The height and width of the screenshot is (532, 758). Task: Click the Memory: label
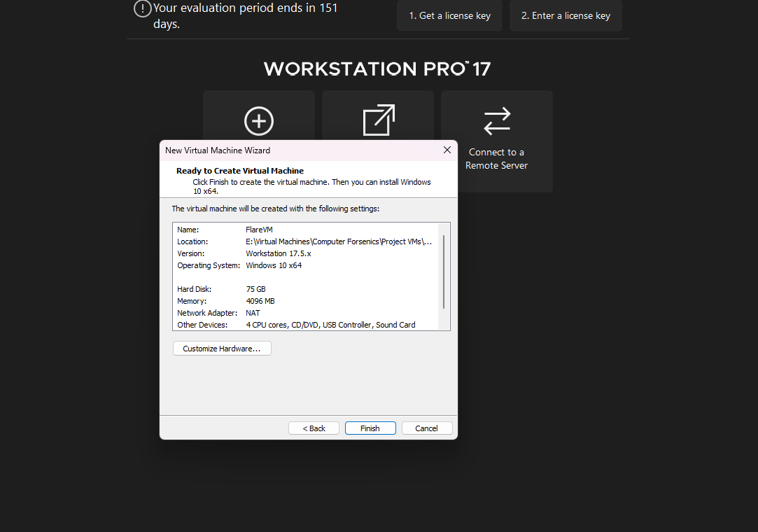point(192,301)
